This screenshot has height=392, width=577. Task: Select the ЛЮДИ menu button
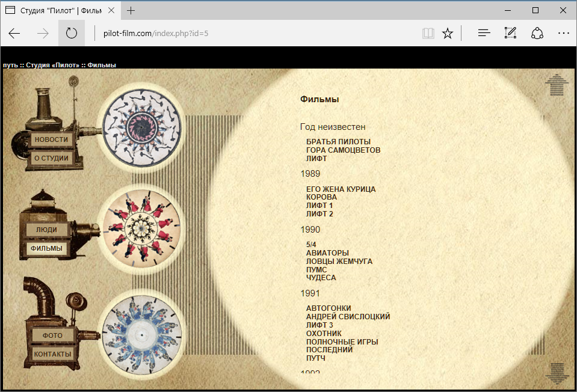point(46,230)
